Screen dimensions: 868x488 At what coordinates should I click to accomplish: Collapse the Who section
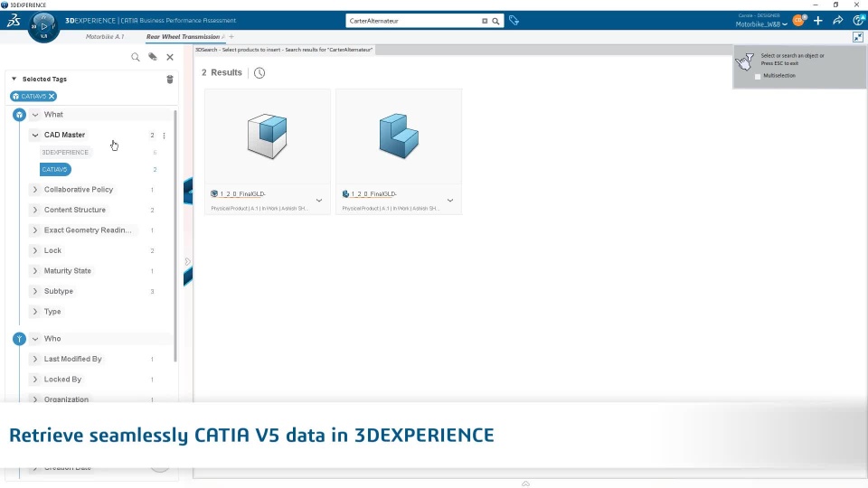click(35, 339)
